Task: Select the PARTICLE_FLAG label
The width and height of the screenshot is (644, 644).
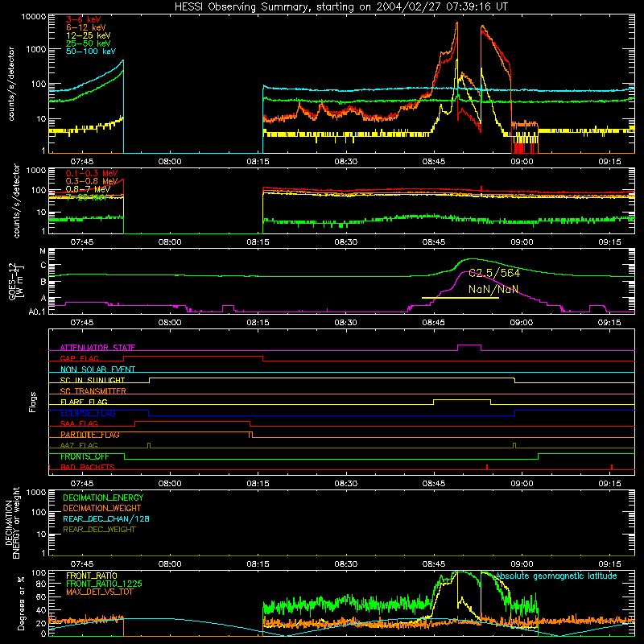Action: click(x=90, y=435)
